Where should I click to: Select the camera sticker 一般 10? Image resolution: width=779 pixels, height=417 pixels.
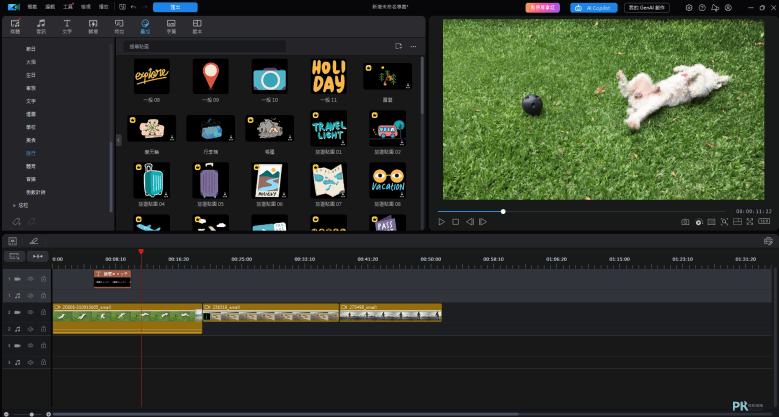coord(269,76)
